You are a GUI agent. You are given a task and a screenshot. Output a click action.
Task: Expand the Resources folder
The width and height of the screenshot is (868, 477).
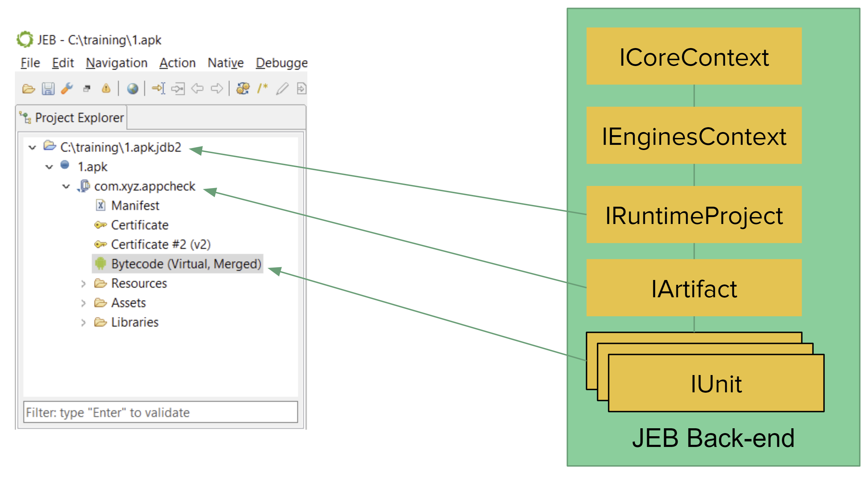point(83,284)
